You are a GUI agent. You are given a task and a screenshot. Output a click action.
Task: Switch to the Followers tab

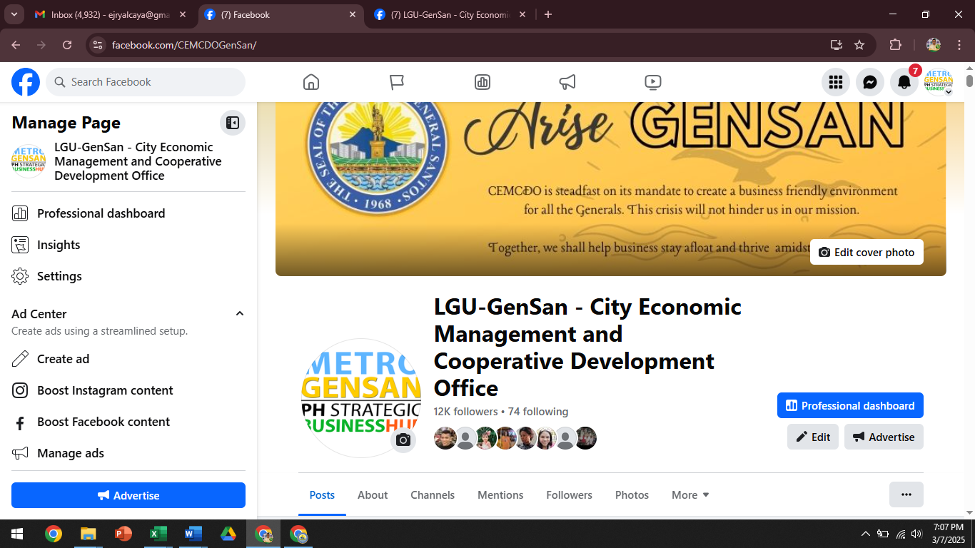(569, 495)
